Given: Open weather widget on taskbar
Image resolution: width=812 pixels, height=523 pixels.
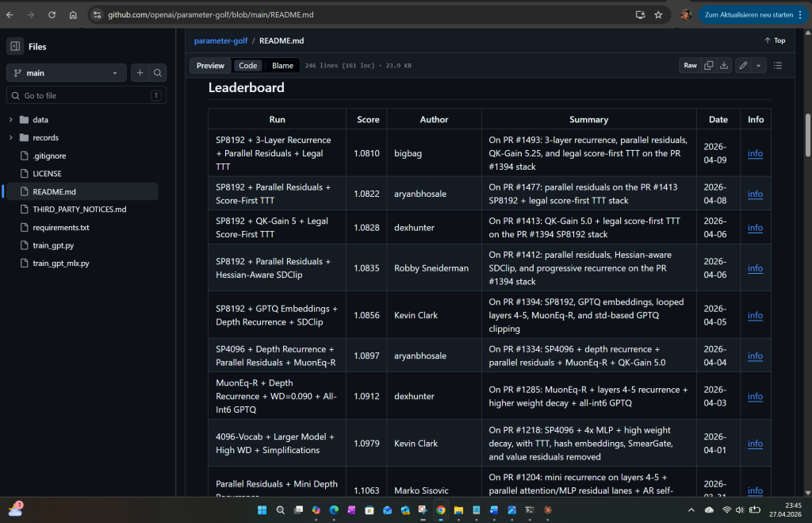Looking at the screenshot, I should [x=16, y=509].
